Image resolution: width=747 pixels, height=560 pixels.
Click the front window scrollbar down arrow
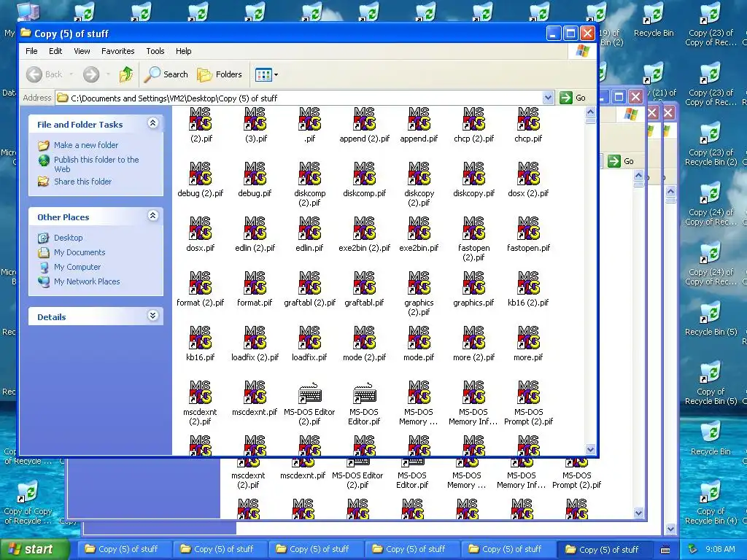coord(590,449)
